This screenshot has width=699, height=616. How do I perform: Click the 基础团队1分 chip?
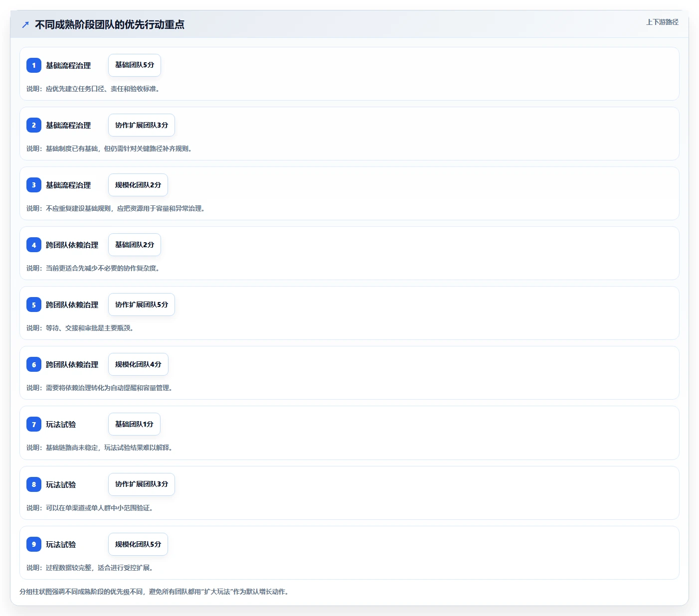pos(134,424)
